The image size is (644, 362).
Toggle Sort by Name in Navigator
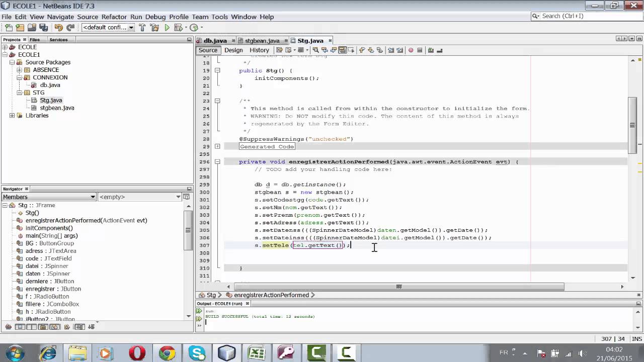coord(79,327)
